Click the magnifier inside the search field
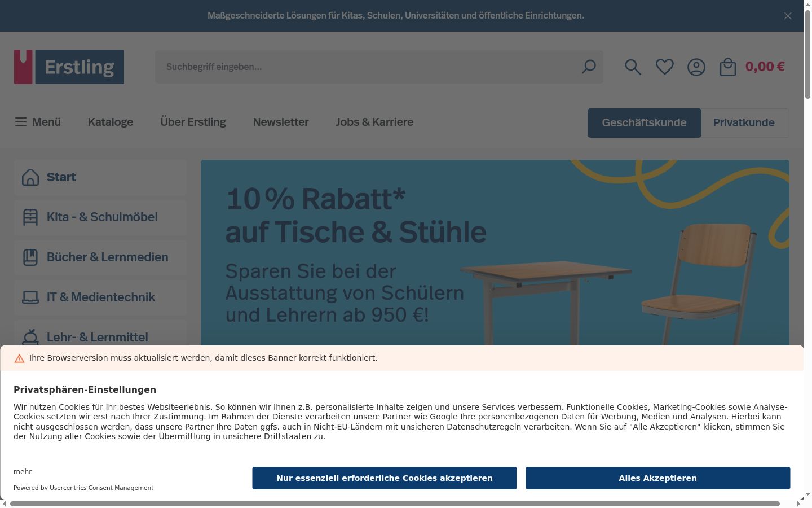Image resolution: width=812 pixels, height=508 pixels. coord(589,67)
